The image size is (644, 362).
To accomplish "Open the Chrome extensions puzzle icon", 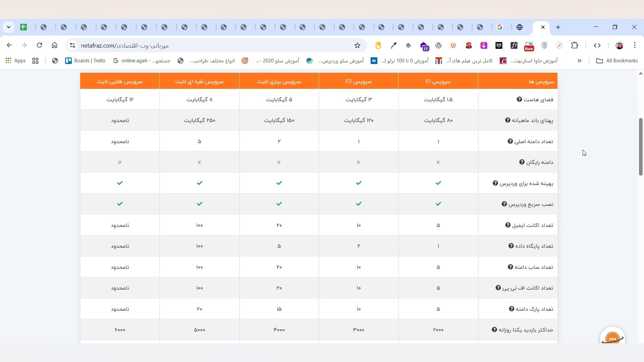I will tap(575, 46).
